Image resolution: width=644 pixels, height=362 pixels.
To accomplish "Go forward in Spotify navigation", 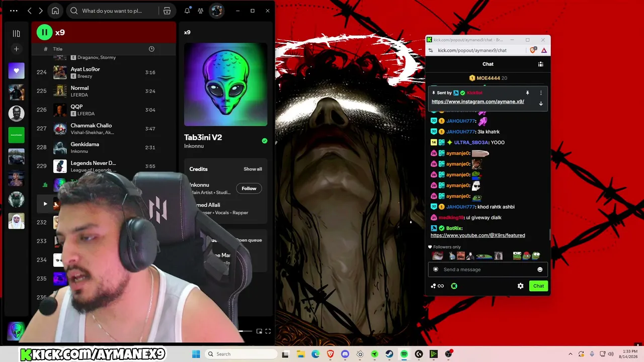I will (41, 11).
